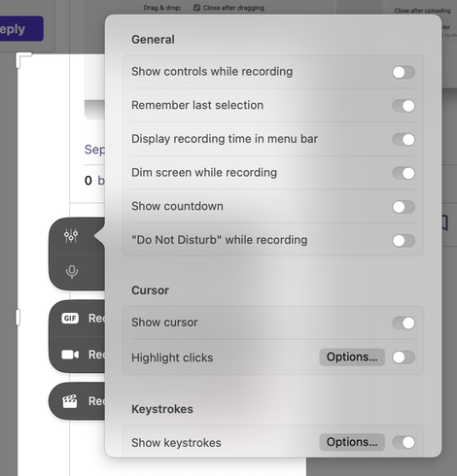Viewport: 457px width, 476px height.
Task: Open the recording settings sliders icon
Action: pyautogui.click(x=71, y=236)
